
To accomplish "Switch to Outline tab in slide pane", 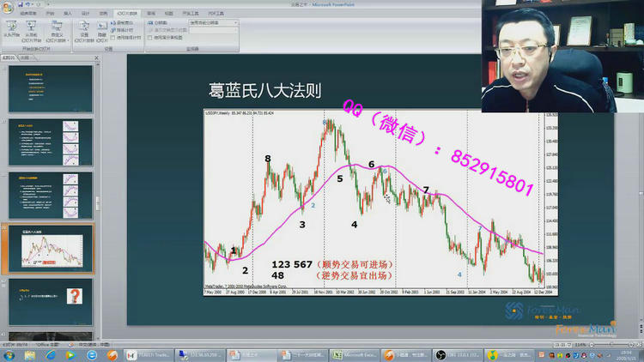I will click(24, 57).
